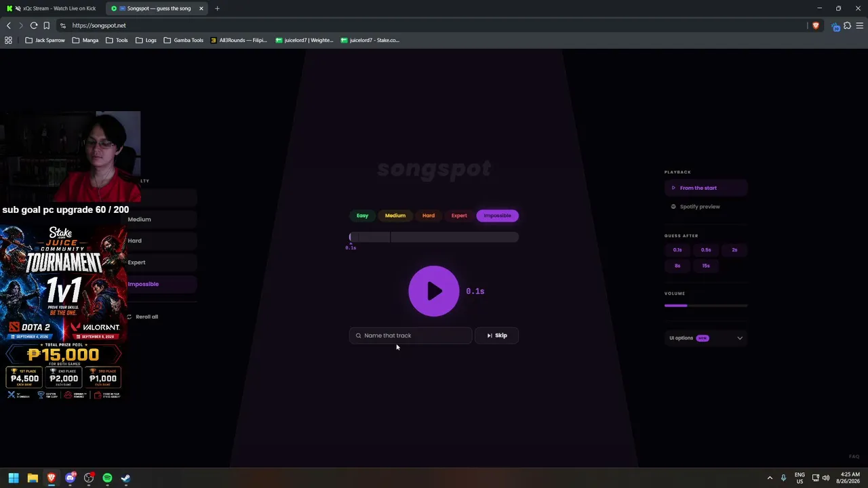868x488 pixels.
Task: Show hidden system tray icons
Action: click(x=770, y=478)
